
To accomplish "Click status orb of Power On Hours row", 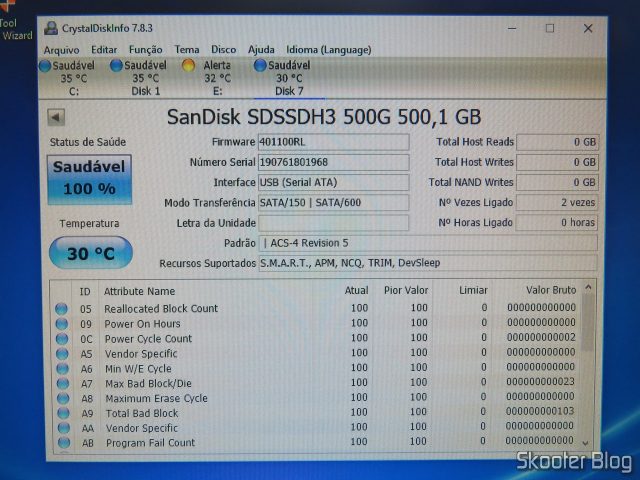I will [x=62, y=324].
